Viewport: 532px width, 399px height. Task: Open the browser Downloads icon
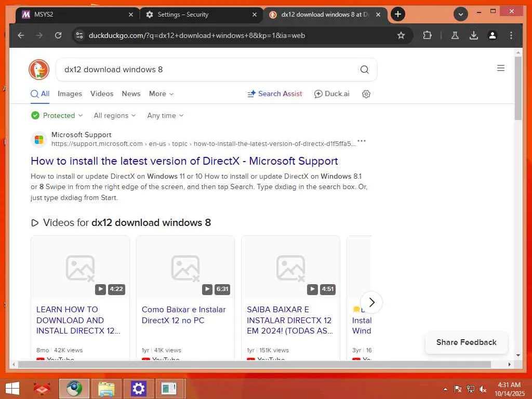tap(474, 35)
